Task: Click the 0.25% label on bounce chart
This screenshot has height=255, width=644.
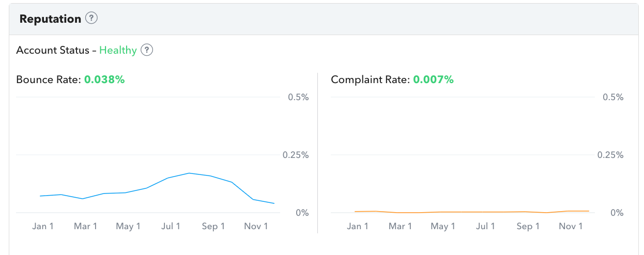Action: (296, 155)
